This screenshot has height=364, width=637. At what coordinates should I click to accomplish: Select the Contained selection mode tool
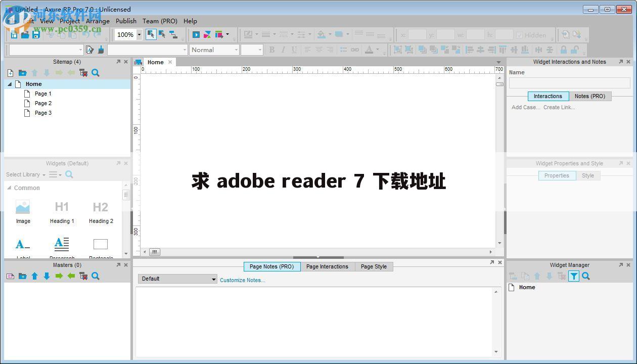(x=162, y=34)
